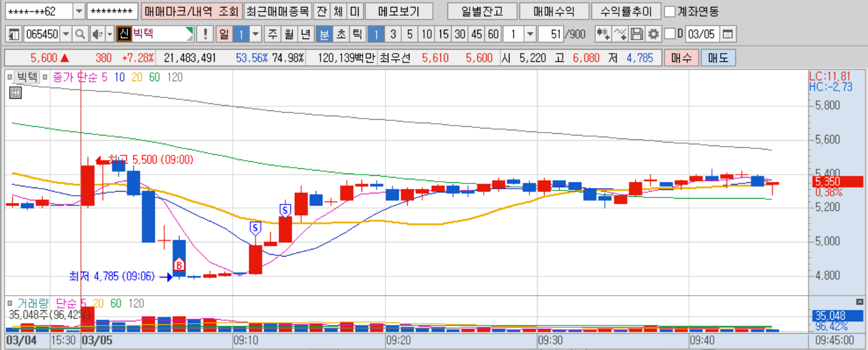Screen dimensions: 868x350
Task: Click the 최근매매종목 button
Action: pos(277,11)
